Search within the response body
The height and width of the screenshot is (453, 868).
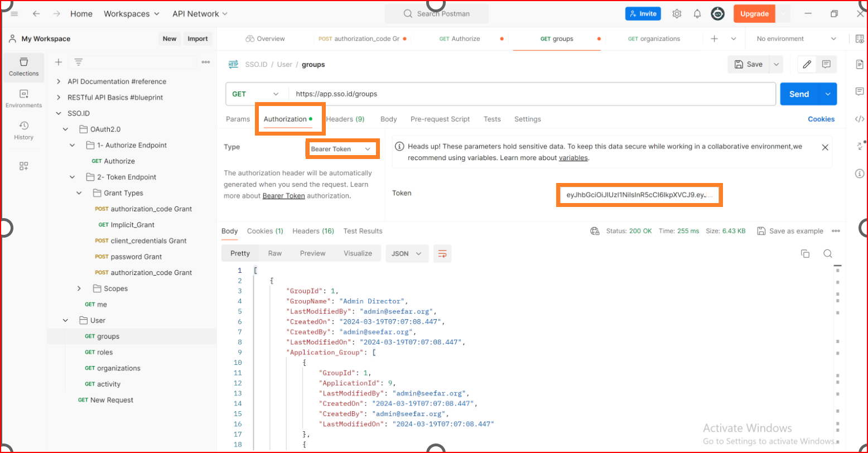pyautogui.click(x=828, y=253)
